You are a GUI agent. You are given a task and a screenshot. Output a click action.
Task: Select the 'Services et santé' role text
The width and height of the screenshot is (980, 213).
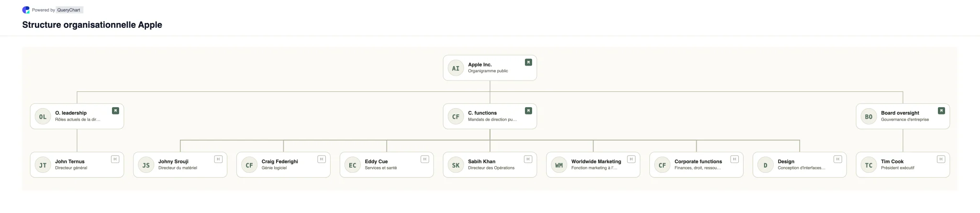point(381,168)
